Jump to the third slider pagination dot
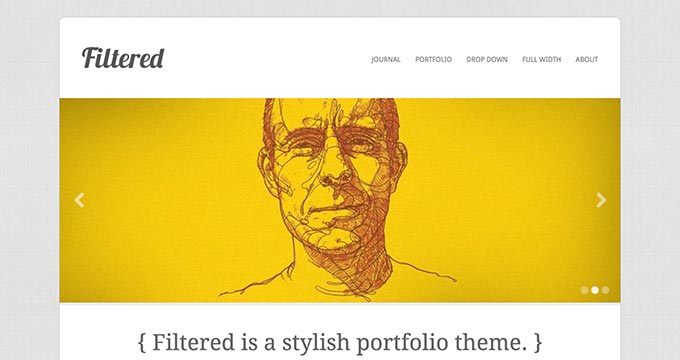This screenshot has width=680, height=360. coord(605,290)
